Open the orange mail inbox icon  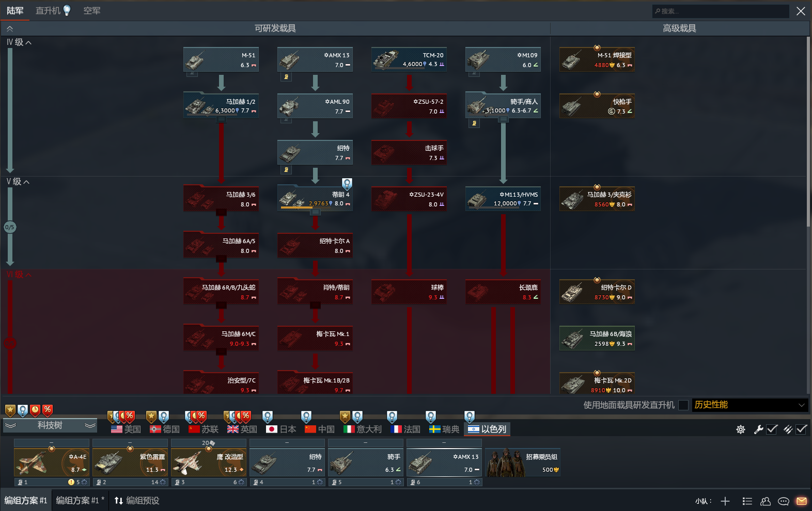[x=802, y=501]
